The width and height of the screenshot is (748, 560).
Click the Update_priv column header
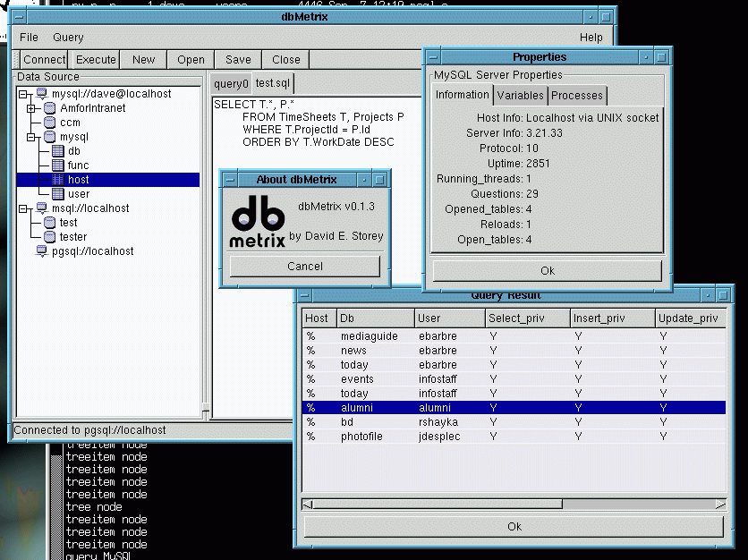[691, 318]
